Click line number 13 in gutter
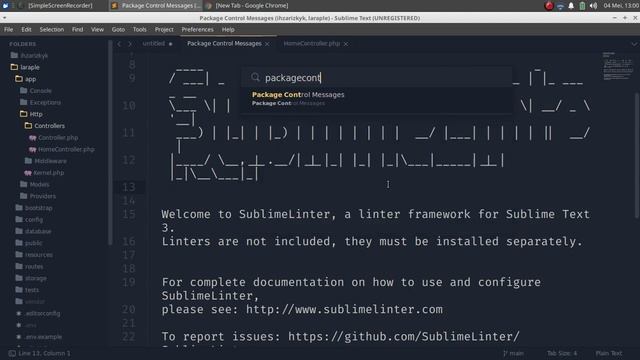Screen dimensions: 640x360 129,187
